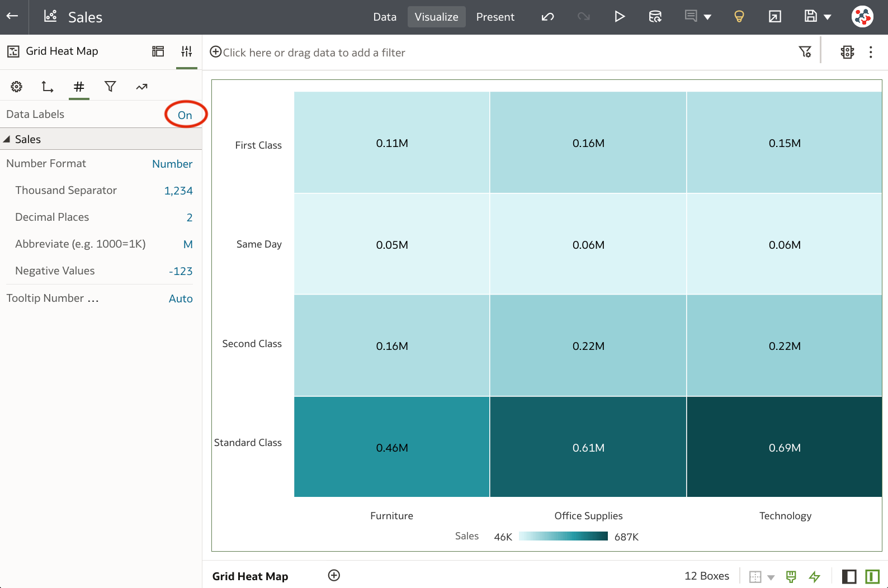Open the grammar panel list icon
This screenshot has height=588, width=888.
pos(158,51)
